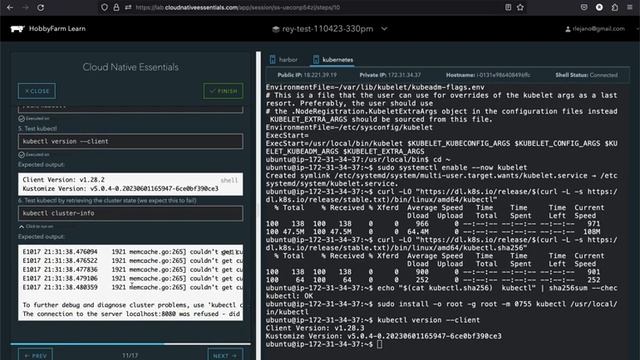Click the 'Shell Status: Connected' indicator
Viewport: 640px width, 360px height.
coord(587,75)
